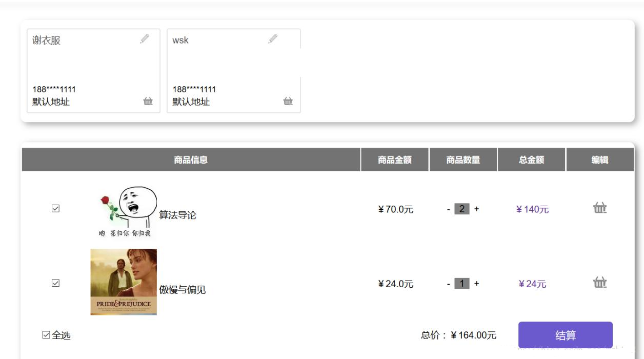Click the 傲慢与偏见 product name

tap(182, 290)
